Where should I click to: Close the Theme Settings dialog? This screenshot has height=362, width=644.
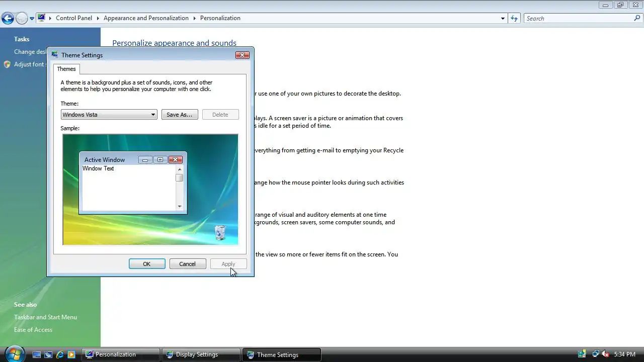tap(243, 55)
